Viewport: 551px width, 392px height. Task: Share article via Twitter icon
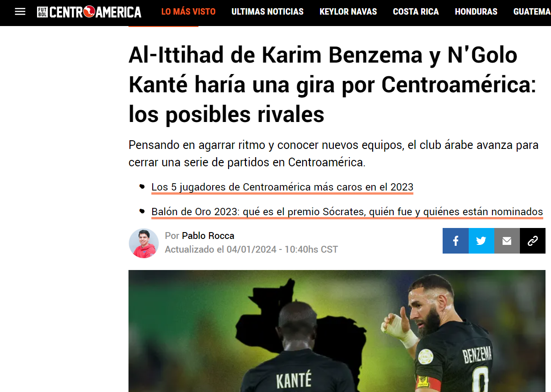click(x=481, y=241)
